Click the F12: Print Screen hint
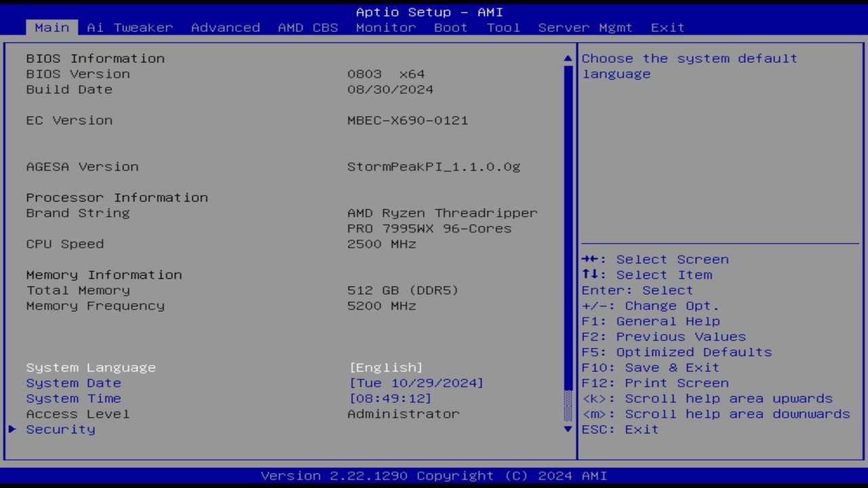The width and height of the screenshot is (868, 488). point(655,383)
